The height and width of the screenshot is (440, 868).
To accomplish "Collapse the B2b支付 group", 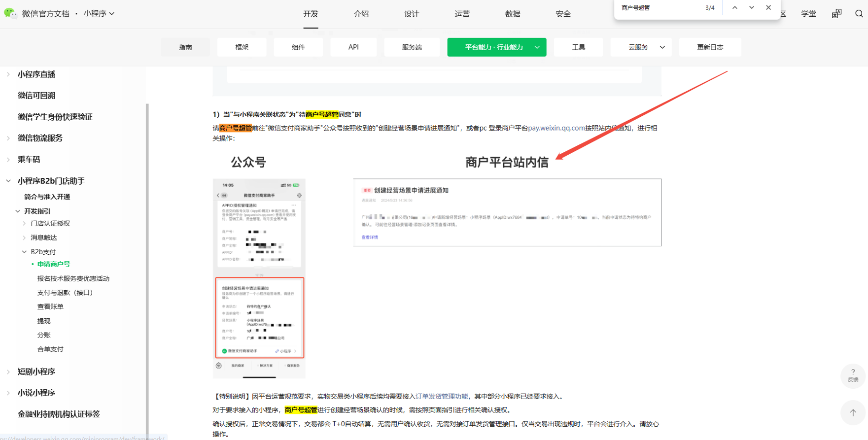I will click(x=24, y=252).
